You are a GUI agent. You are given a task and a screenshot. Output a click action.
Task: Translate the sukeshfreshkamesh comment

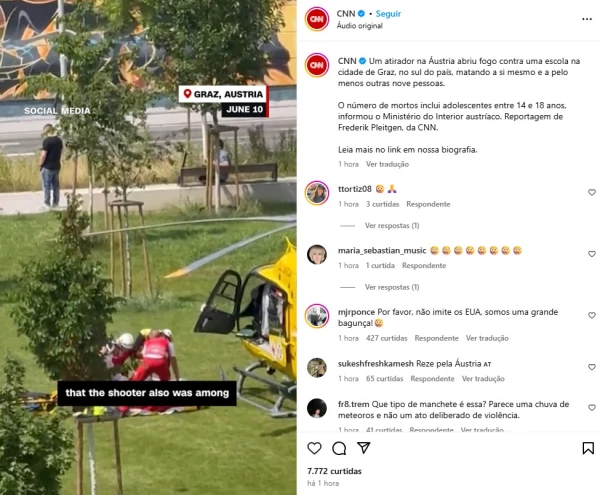point(483,379)
